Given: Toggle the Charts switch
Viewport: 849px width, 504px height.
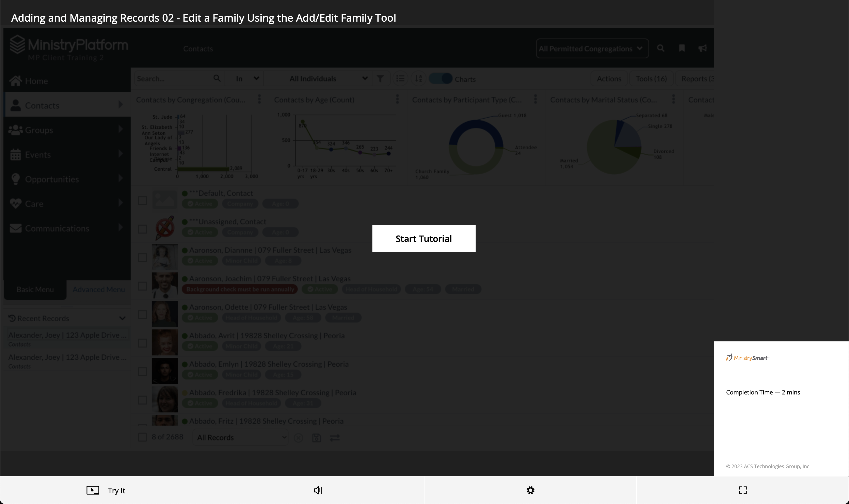Looking at the screenshot, I should pyautogui.click(x=440, y=79).
